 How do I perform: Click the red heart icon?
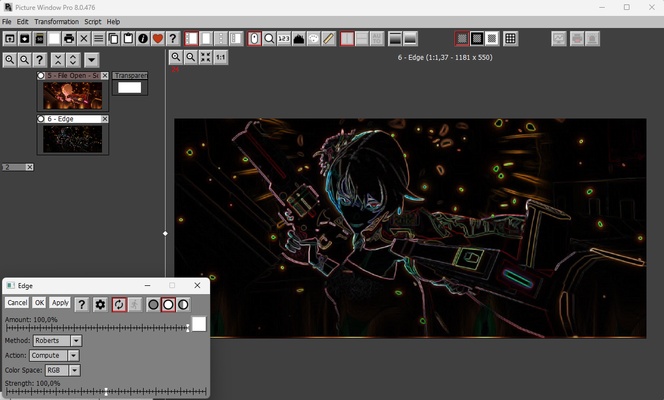coord(158,39)
